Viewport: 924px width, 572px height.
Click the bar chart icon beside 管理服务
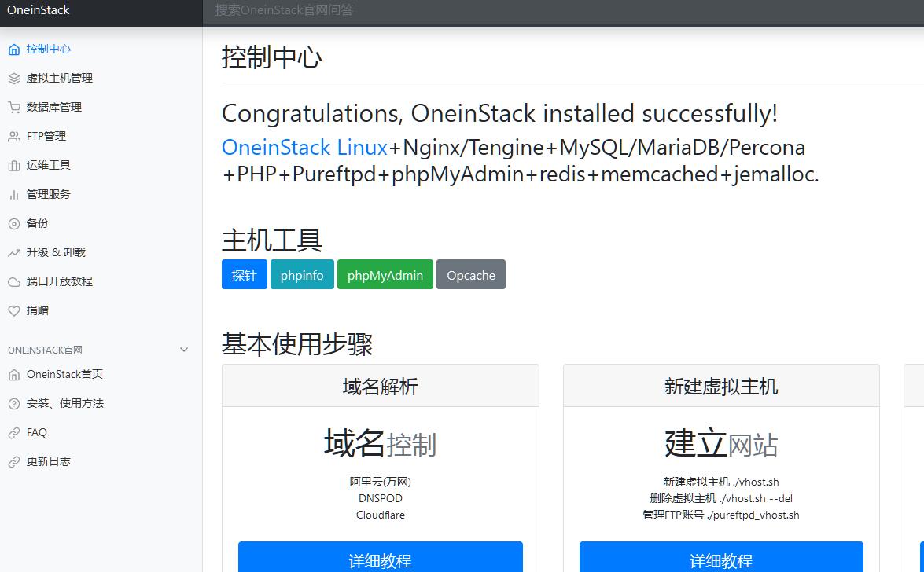(13, 195)
